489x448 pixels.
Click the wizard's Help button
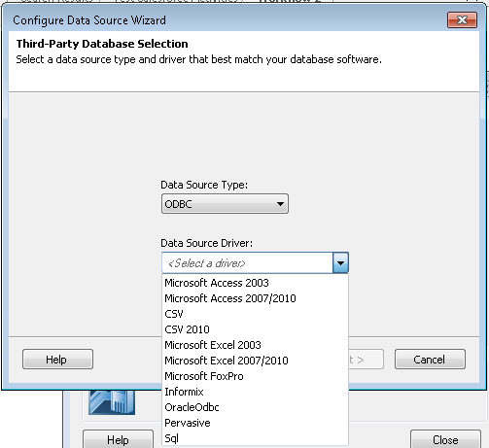coord(57,360)
